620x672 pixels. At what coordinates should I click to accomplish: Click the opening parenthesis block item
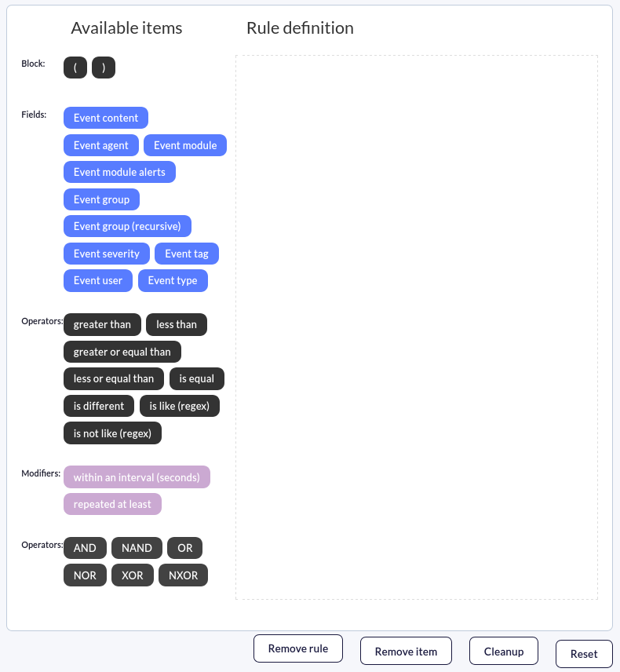(75, 68)
